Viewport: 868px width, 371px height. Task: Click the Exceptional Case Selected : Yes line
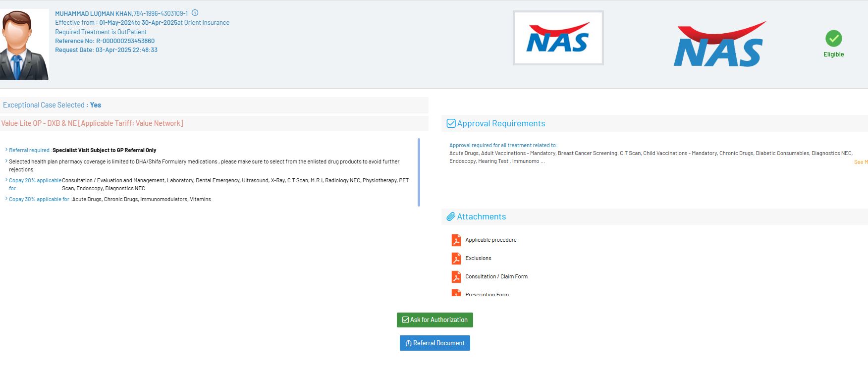tap(52, 105)
